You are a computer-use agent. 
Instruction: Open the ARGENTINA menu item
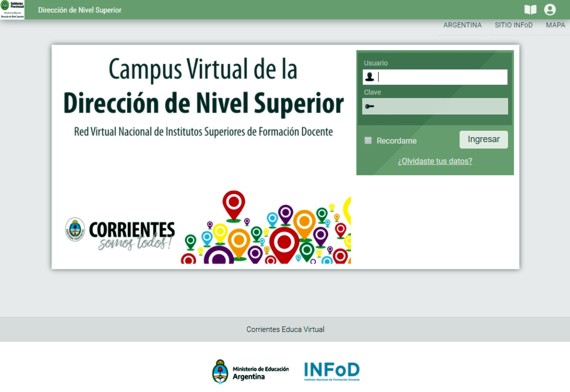[462, 25]
